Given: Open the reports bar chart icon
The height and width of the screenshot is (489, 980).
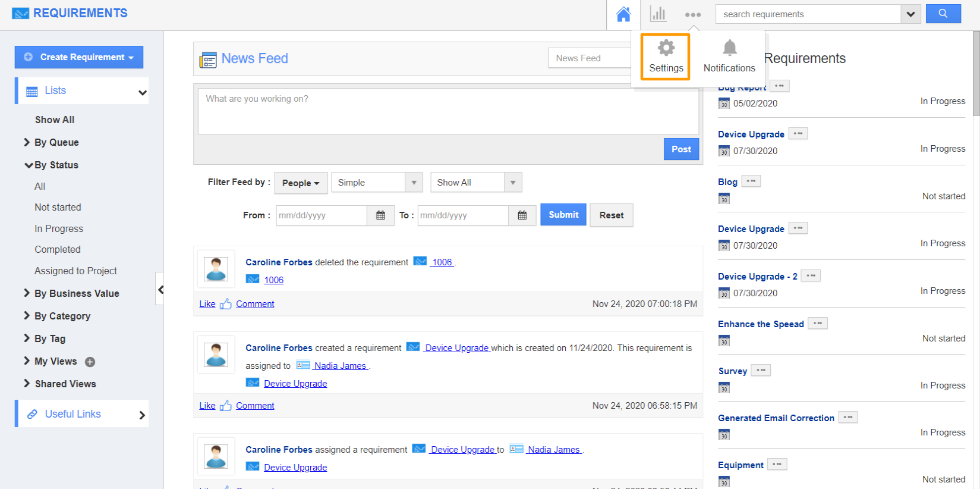Looking at the screenshot, I should tap(658, 14).
